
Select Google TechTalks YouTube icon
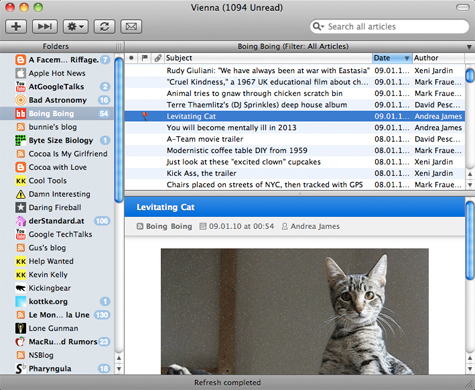click(21, 234)
